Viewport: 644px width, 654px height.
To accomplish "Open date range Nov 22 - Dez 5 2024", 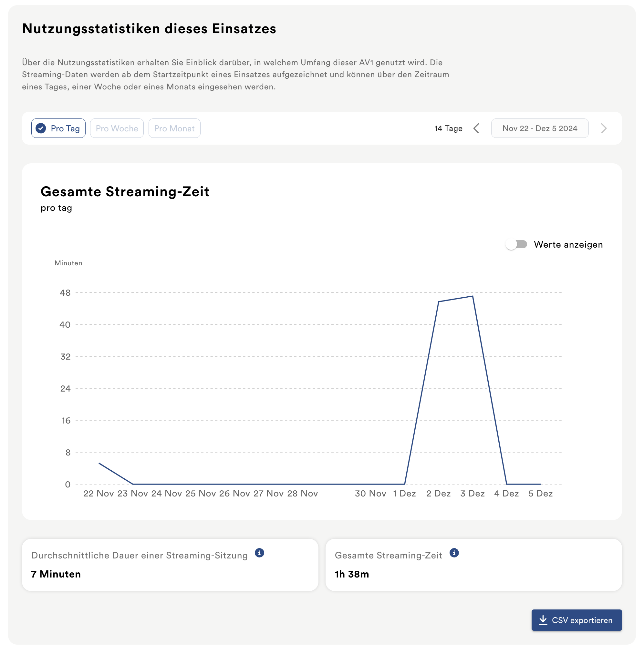I will pyautogui.click(x=540, y=128).
